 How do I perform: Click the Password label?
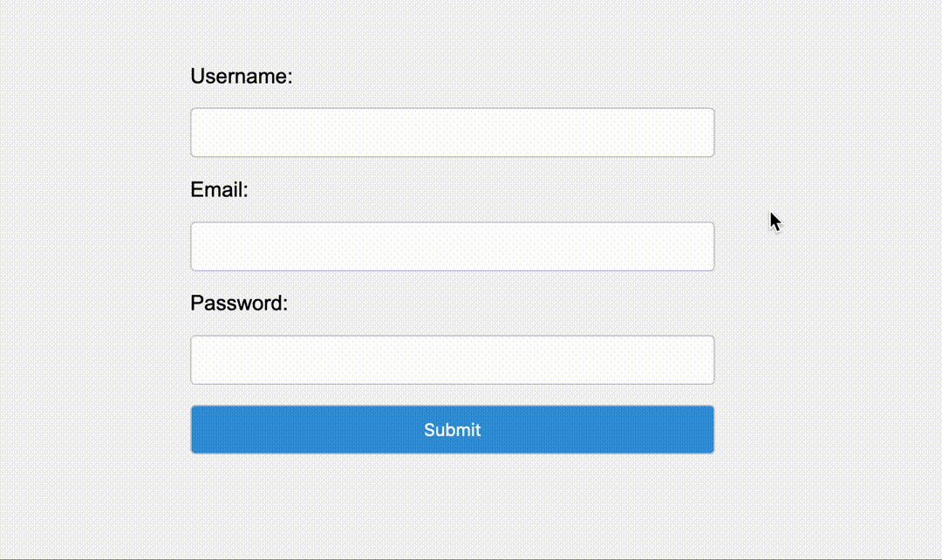coord(240,303)
